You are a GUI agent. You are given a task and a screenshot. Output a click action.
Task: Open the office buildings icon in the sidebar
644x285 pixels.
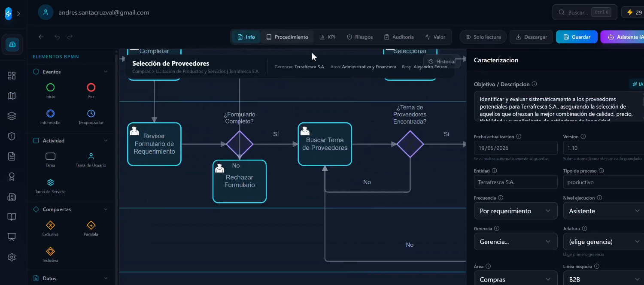click(x=12, y=197)
